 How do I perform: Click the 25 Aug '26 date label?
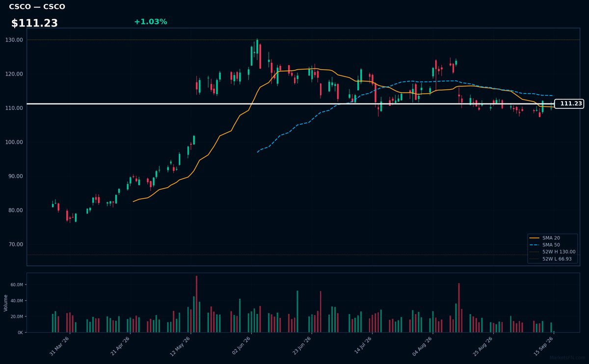coord(484,345)
